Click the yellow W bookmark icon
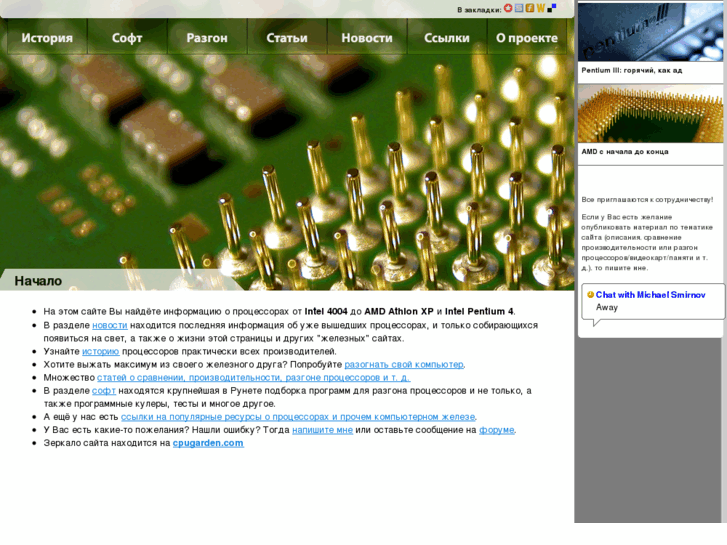The width and height of the screenshot is (727, 545). click(x=541, y=8)
